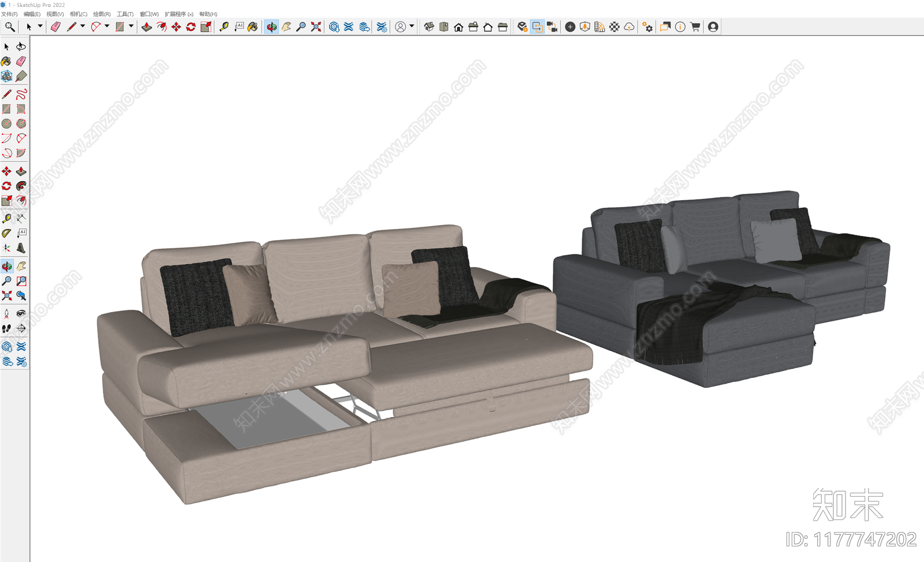
Task: Select the Lasso tool in the left toolbar
Action: (x=21, y=46)
